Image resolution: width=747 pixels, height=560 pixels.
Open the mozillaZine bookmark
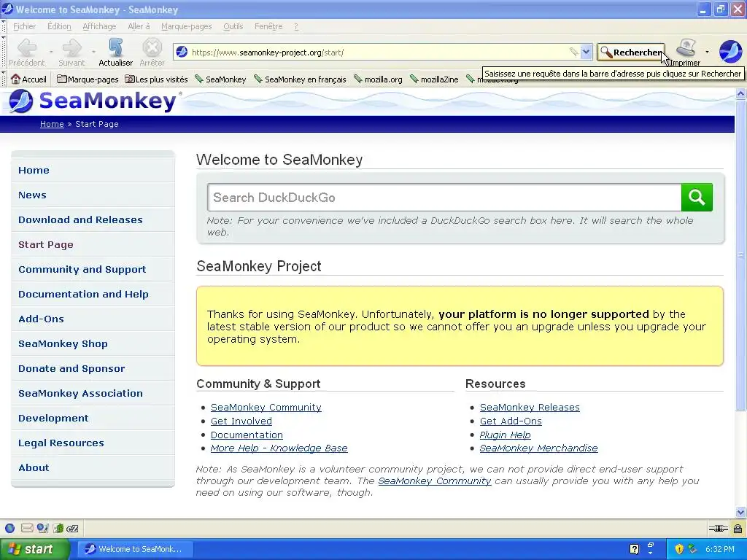click(434, 79)
